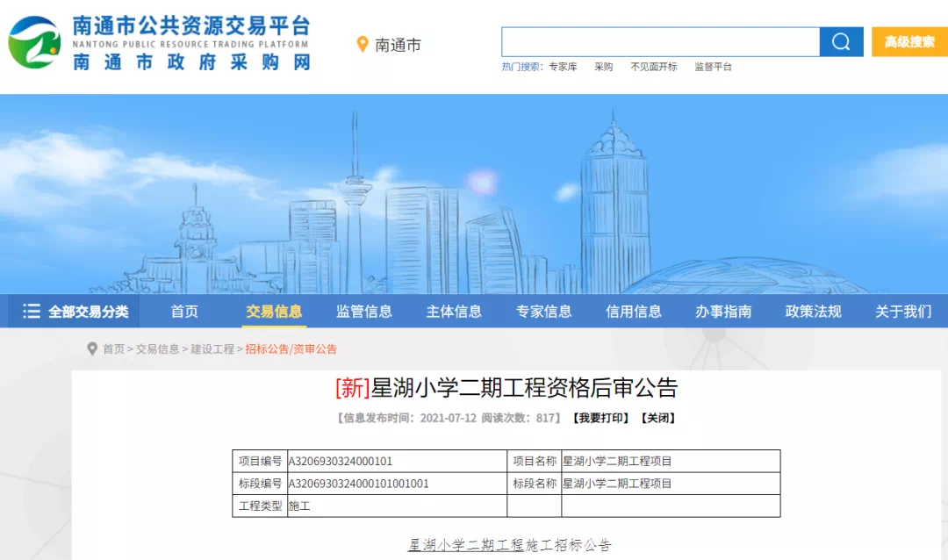
Task: Click heading 星湖小学二期工程施工招标公告
Action: coord(509,545)
